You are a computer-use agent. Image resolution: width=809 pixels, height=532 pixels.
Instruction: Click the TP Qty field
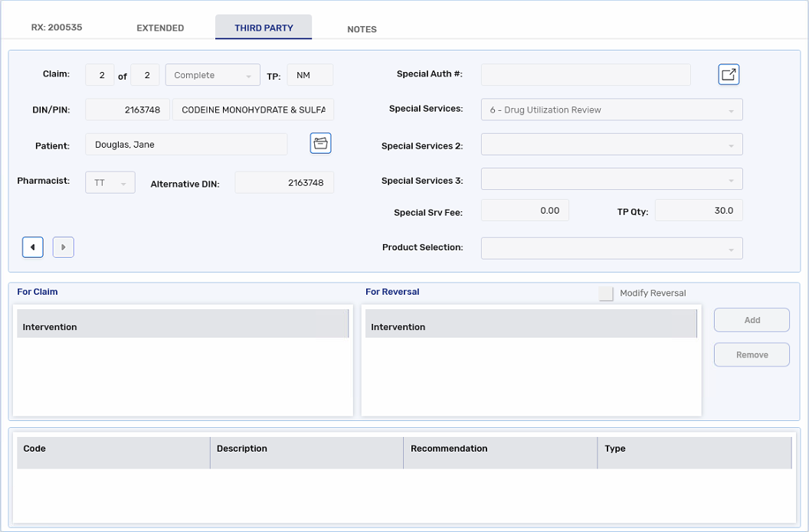[x=698, y=211]
